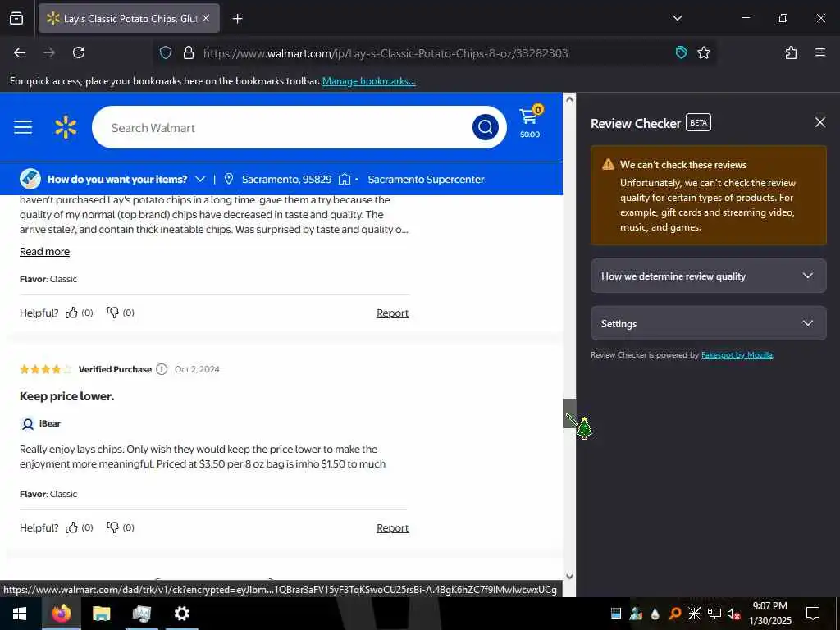This screenshot has width=840, height=630.
Task: Thumbs down the Keep price lower review
Action: point(112,527)
